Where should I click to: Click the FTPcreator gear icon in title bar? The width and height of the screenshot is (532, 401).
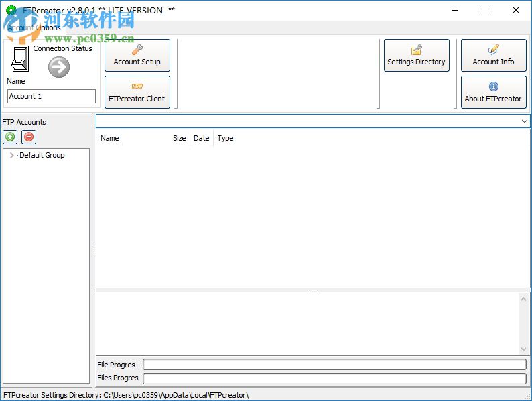[11, 10]
